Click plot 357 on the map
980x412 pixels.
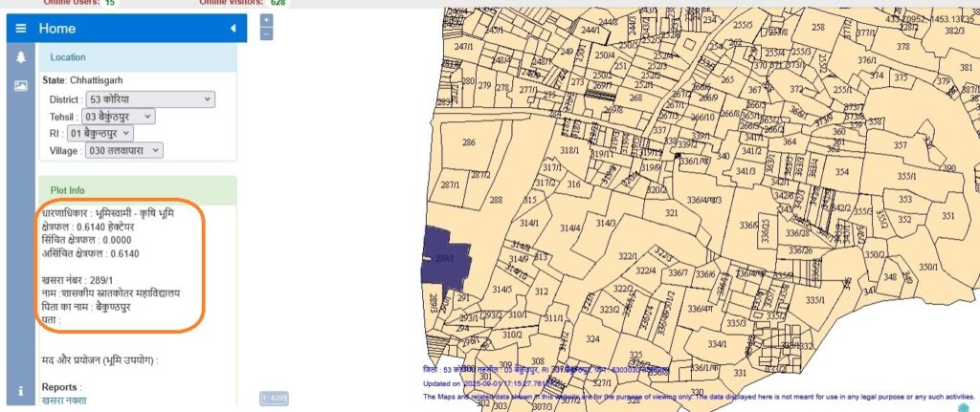tap(900, 145)
